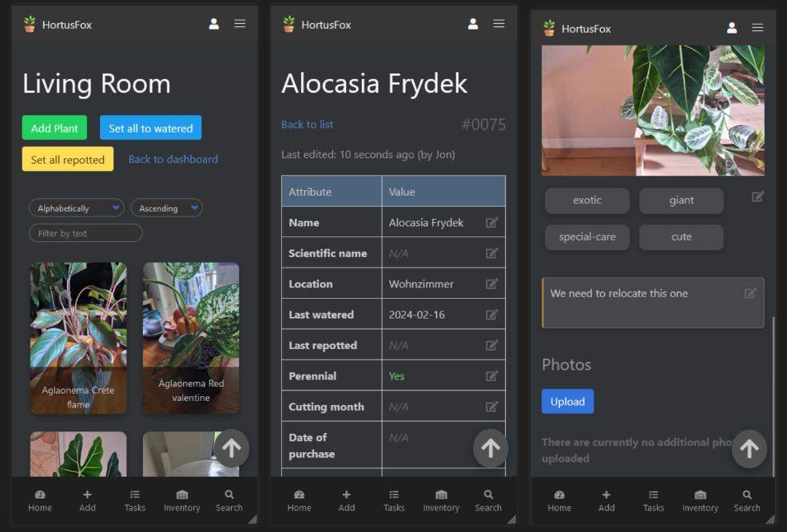Click edit icon in Perennial row

pyautogui.click(x=491, y=375)
